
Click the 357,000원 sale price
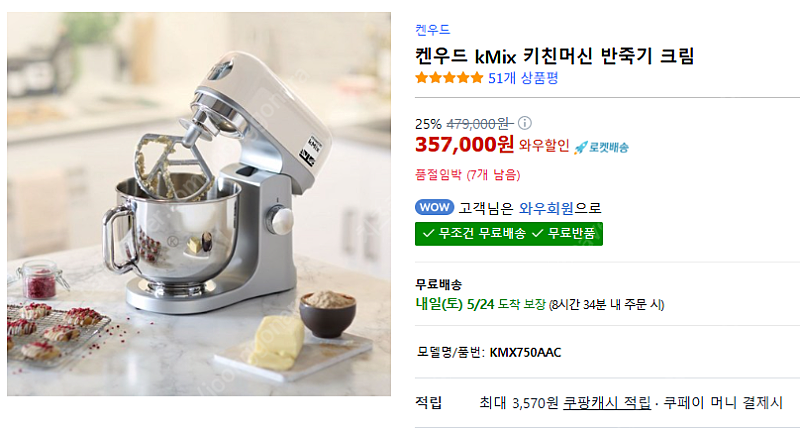click(464, 144)
